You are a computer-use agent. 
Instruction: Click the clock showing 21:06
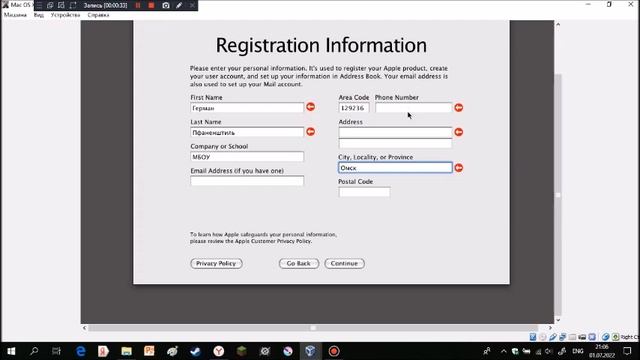coord(602,347)
